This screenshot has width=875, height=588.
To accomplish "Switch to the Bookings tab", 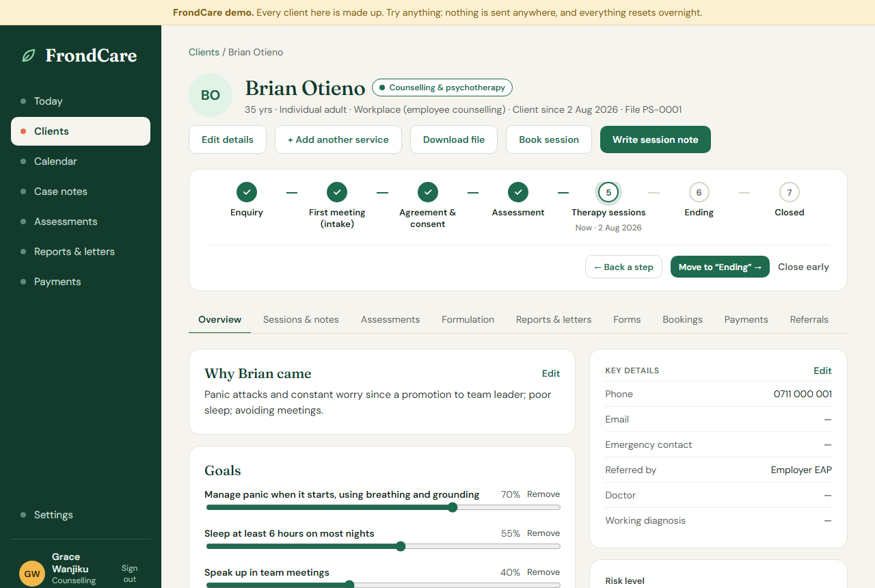I will tap(682, 319).
